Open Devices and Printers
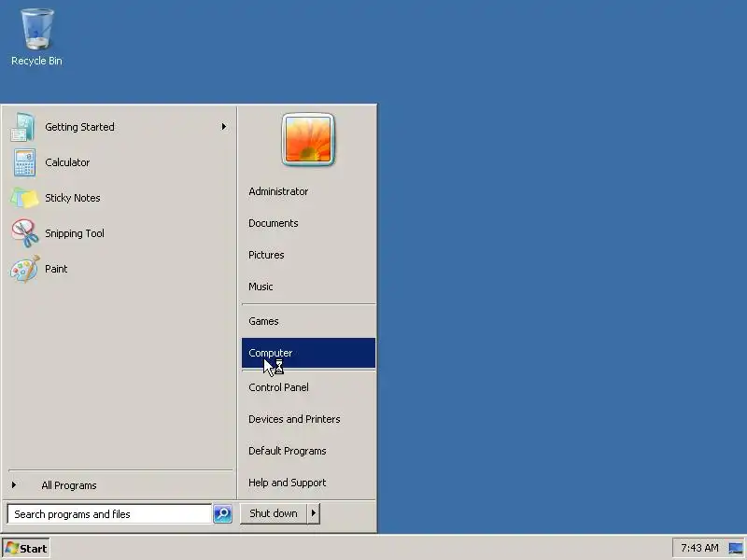Screen dimensions: 747x560 (x=308, y=419)
